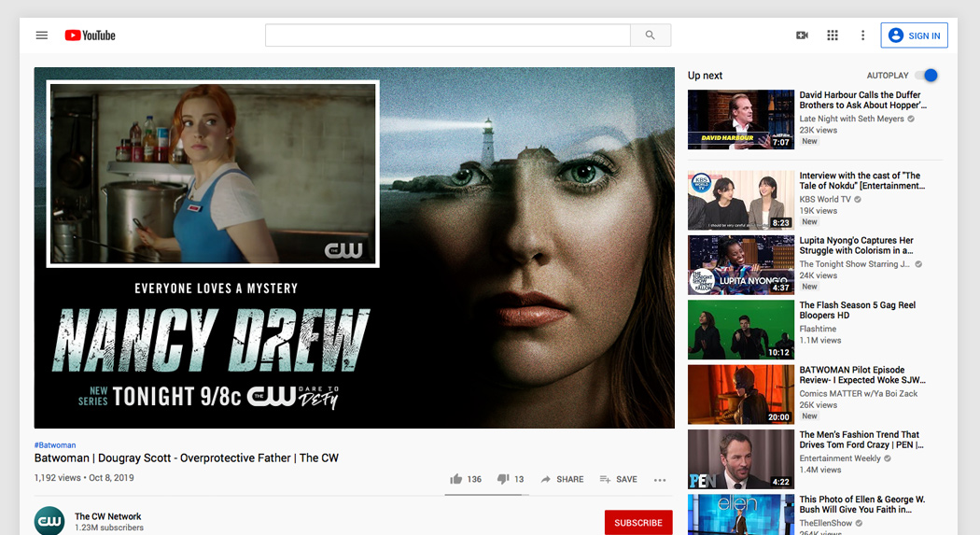Open The CW Network channel avatar

(x=49, y=521)
